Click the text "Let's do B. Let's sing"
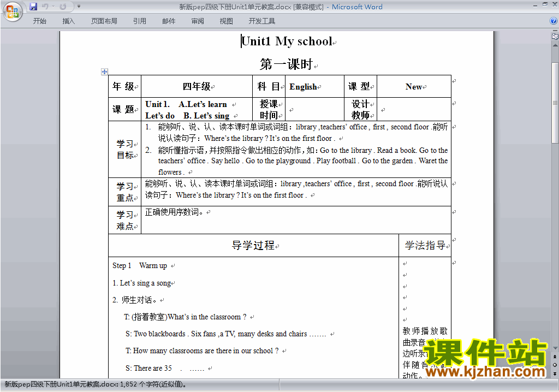 coord(188,116)
